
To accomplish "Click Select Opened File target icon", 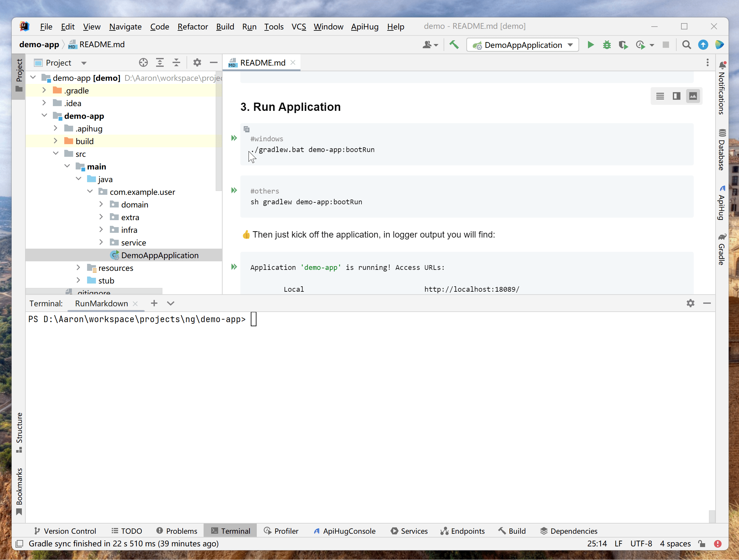I will click(x=143, y=62).
